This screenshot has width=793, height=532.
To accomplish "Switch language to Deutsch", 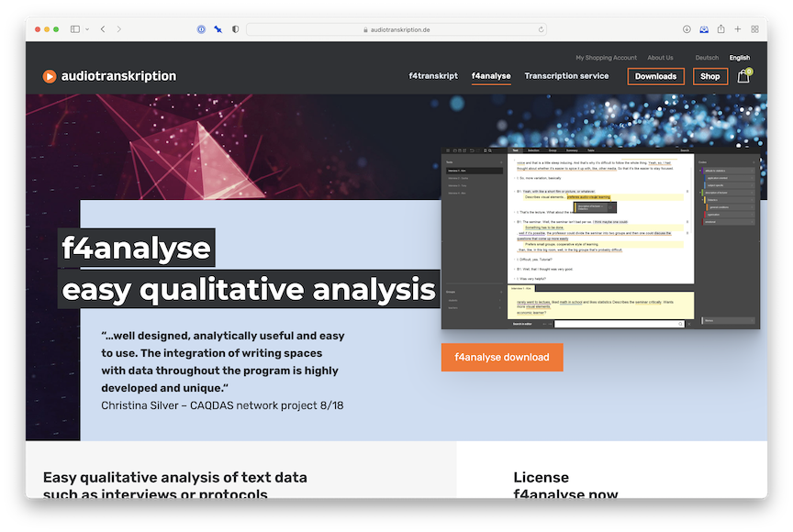I will tap(707, 58).
